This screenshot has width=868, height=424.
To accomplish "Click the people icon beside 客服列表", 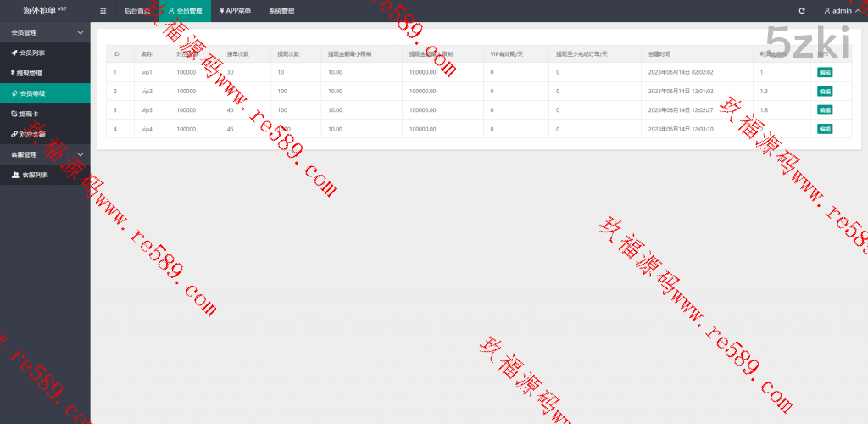I will pos(15,175).
